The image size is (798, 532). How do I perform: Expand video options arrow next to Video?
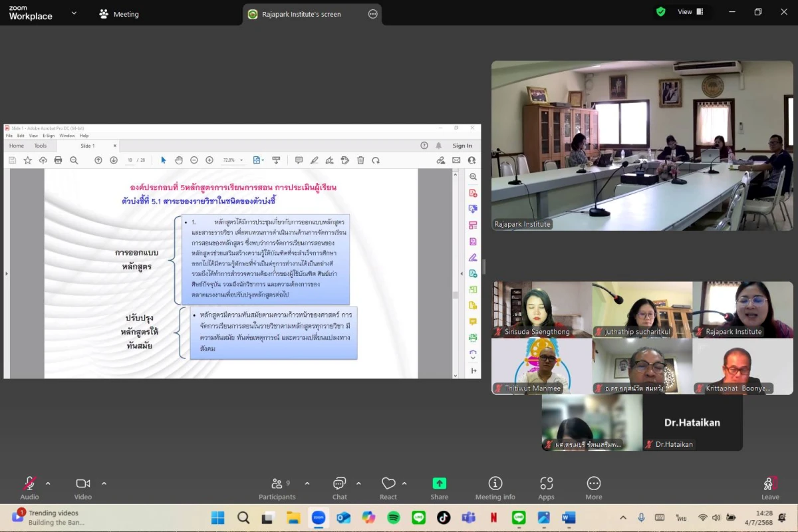(x=104, y=483)
